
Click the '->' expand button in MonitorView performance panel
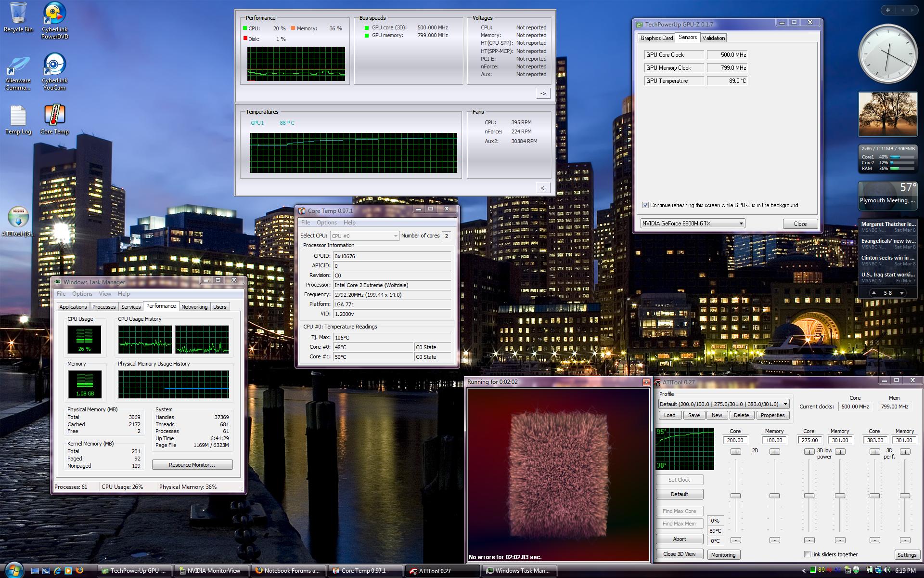point(543,93)
